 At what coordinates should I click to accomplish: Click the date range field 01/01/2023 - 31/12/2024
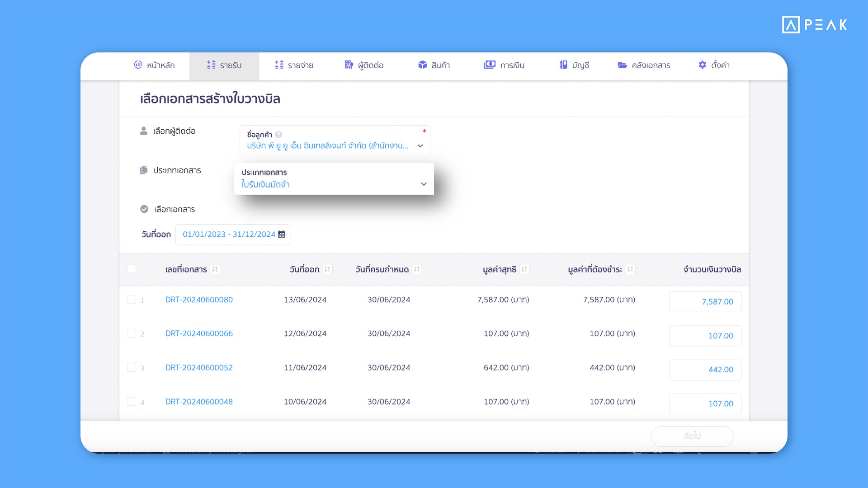[x=233, y=235]
